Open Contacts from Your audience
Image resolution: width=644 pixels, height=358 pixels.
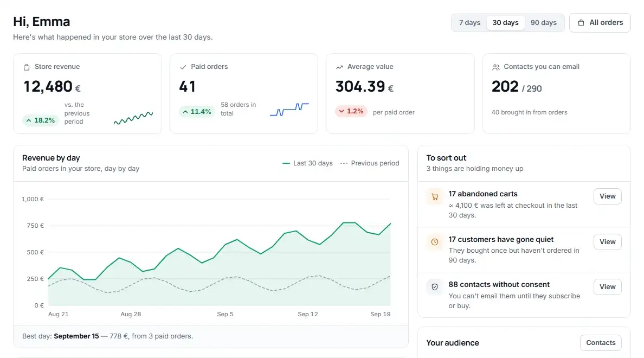click(601, 342)
